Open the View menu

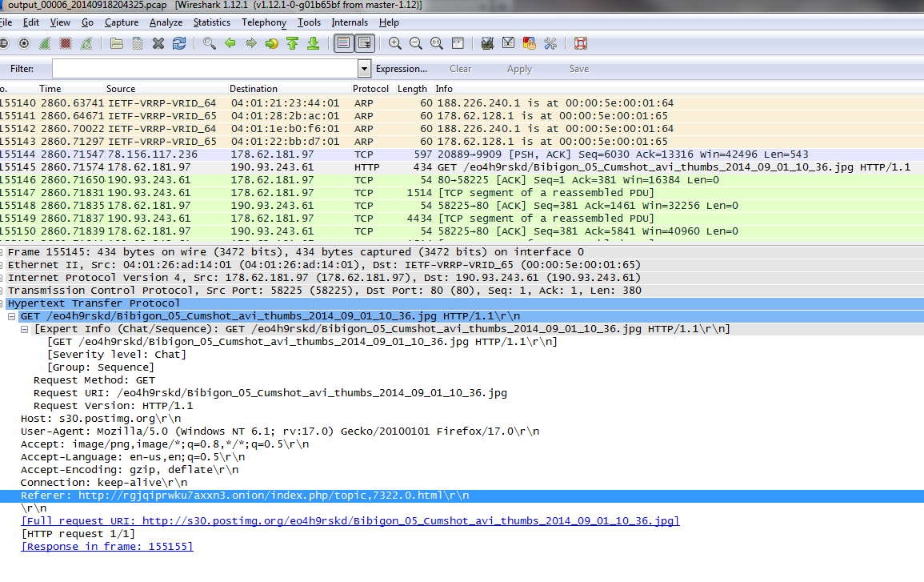60,22
